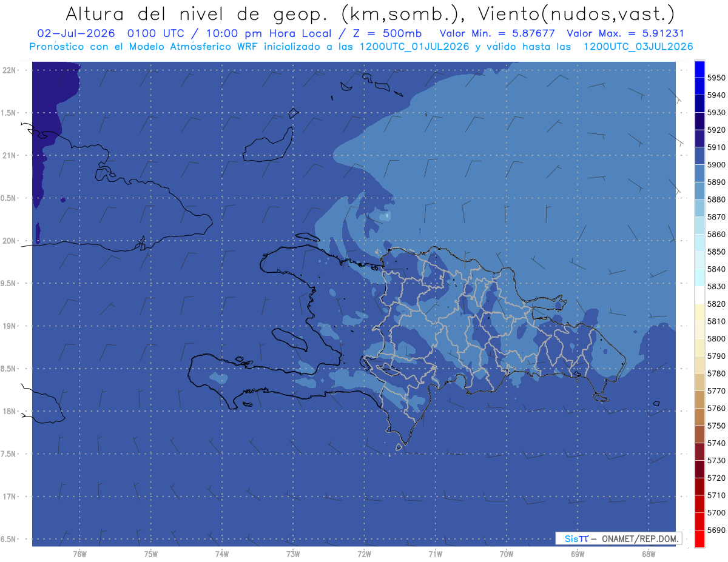
Task: Click the '5860' colorbar label
Action: point(716,234)
